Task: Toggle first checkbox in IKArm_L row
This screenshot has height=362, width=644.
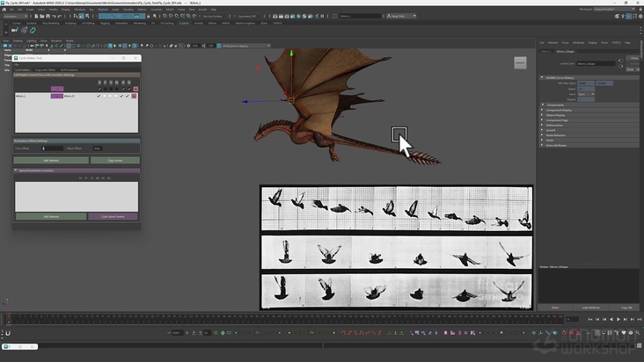Action: click(99, 96)
